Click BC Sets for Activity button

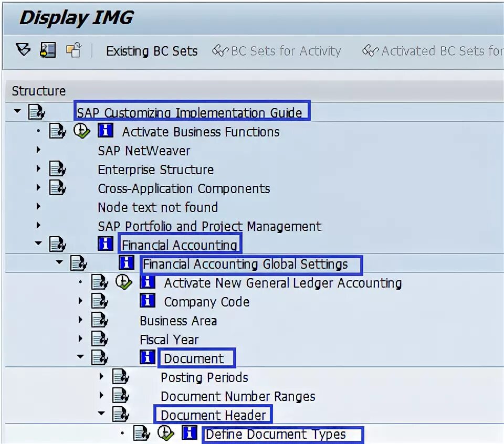(277, 51)
